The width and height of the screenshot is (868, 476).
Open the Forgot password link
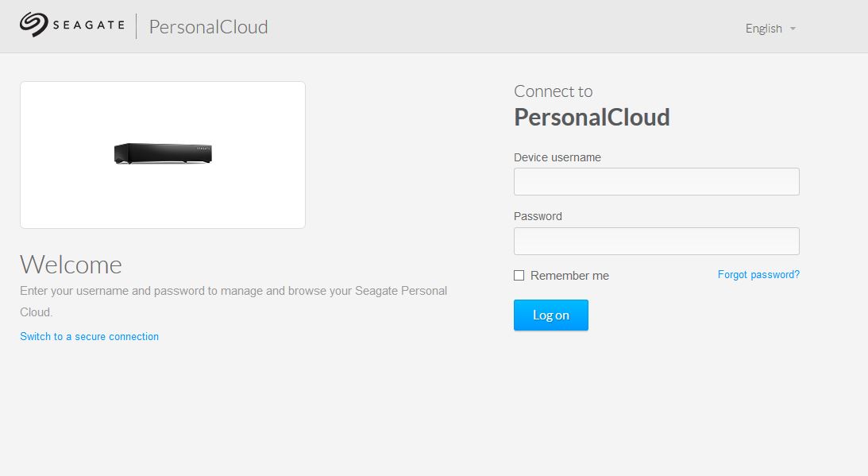[758, 274]
